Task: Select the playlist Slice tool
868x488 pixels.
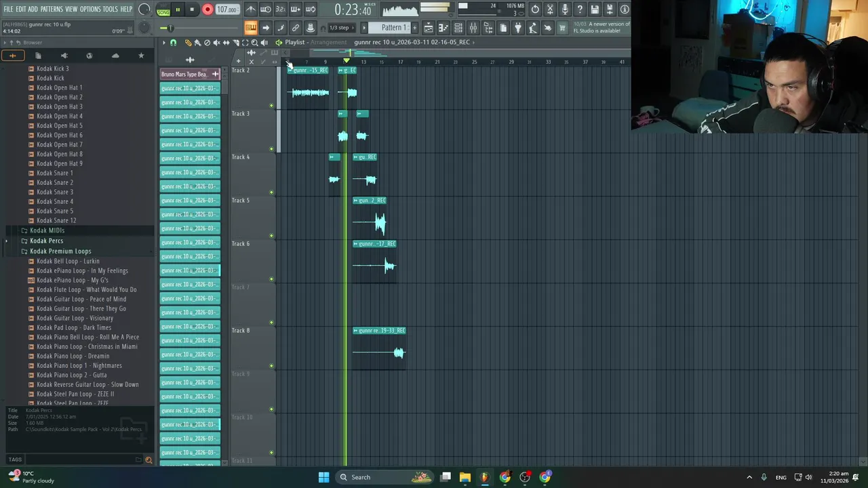Action: tap(235, 42)
